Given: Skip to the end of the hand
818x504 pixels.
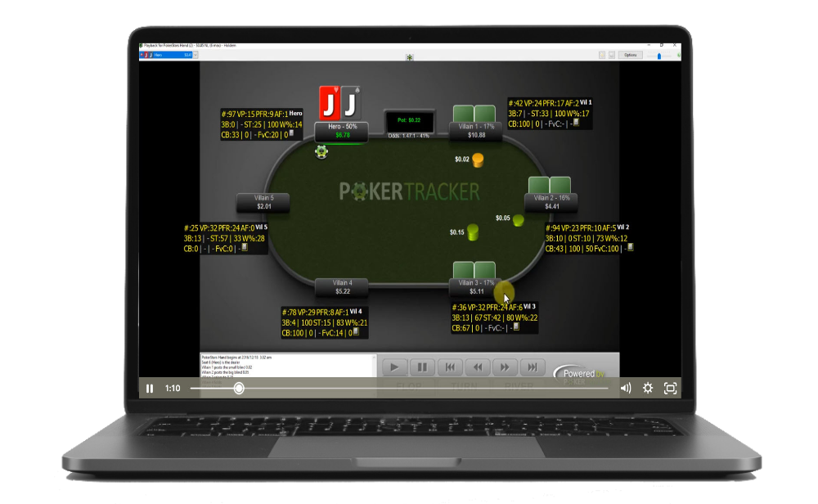Looking at the screenshot, I should (533, 367).
